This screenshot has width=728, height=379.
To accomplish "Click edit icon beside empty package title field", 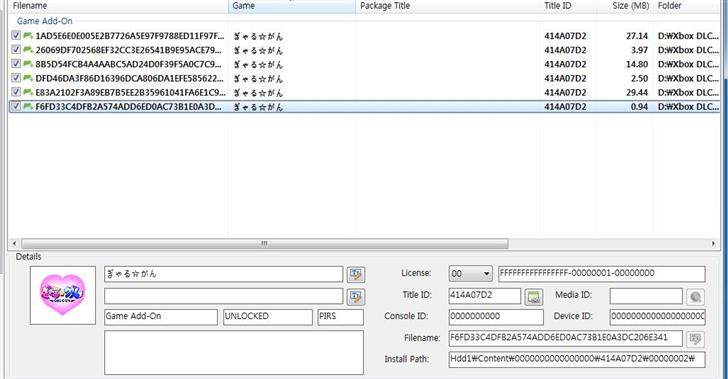I will pyautogui.click(x=356, y=297).
